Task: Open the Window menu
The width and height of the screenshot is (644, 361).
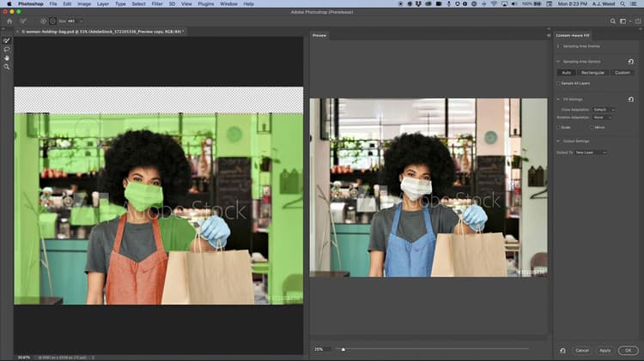Action: pos(228,3)
